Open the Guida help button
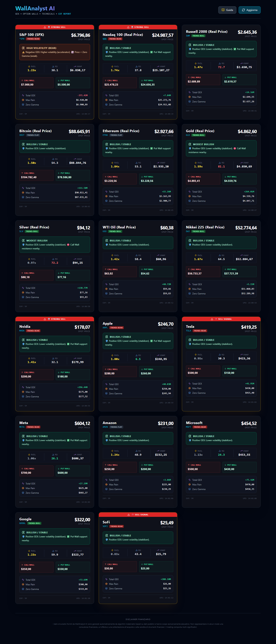This screenshot has height=644, width=276. click(227, 10)
